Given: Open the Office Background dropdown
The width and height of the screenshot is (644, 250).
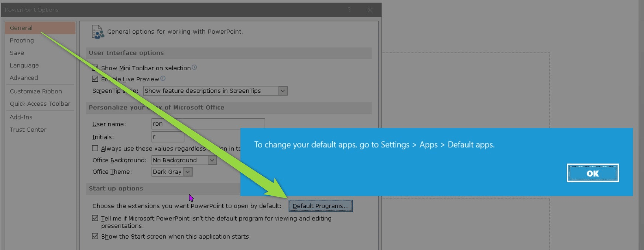Looking at the screenshot, I should [212, 160].
